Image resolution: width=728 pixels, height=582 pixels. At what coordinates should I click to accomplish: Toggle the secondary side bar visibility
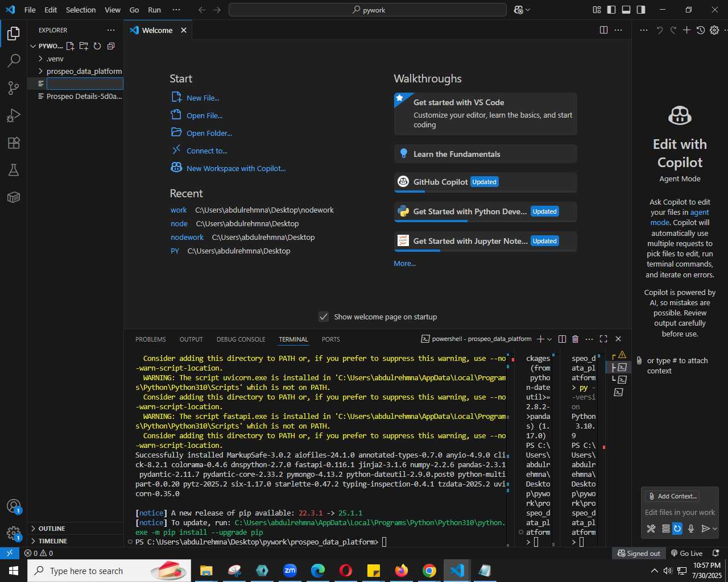(x=641, y=10)
